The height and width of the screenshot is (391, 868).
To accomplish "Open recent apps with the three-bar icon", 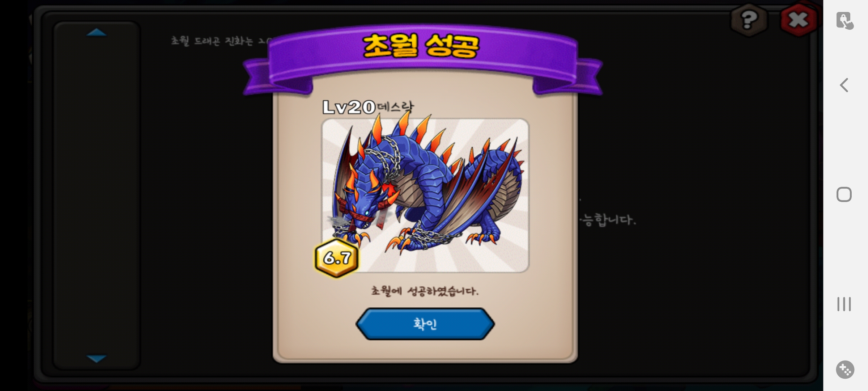I will tap(844, 304).
